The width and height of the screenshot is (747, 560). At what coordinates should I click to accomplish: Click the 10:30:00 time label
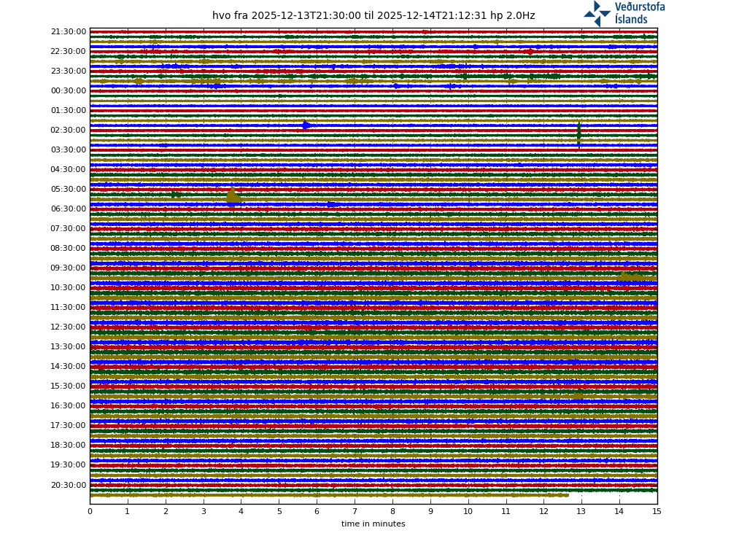(69, 288)
